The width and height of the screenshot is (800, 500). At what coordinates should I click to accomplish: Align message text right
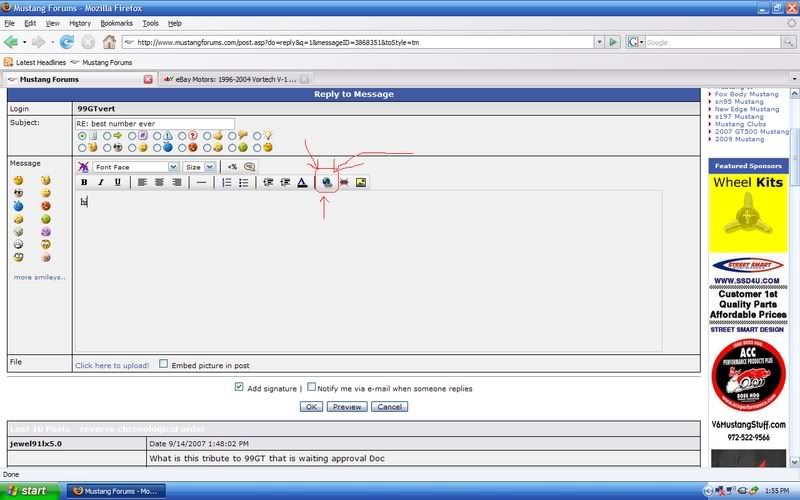click(177, 182)
